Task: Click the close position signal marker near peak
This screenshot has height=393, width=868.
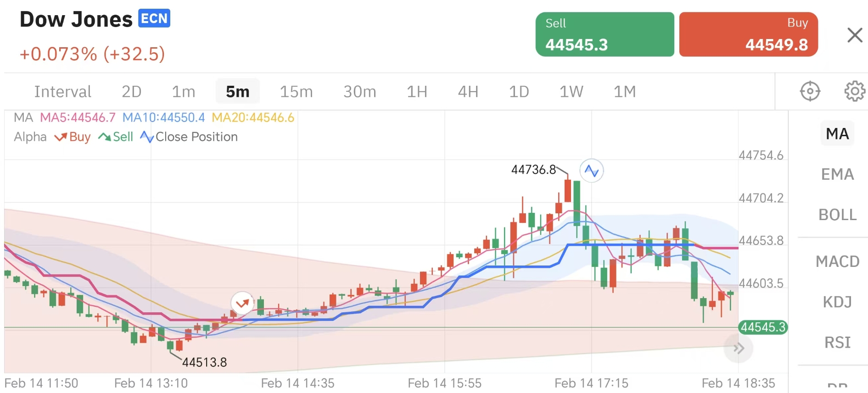Action: [x=591, y=171]
